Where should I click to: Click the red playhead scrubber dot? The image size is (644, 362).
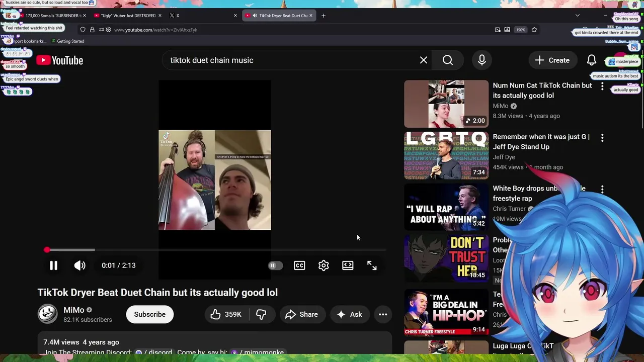click(x=47, y=250)
